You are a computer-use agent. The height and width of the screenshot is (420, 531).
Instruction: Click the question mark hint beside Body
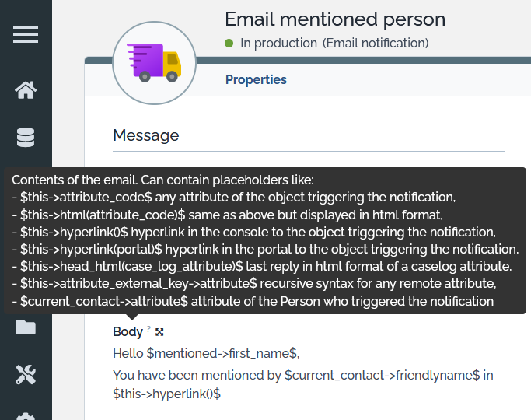(x=148, y=330)
